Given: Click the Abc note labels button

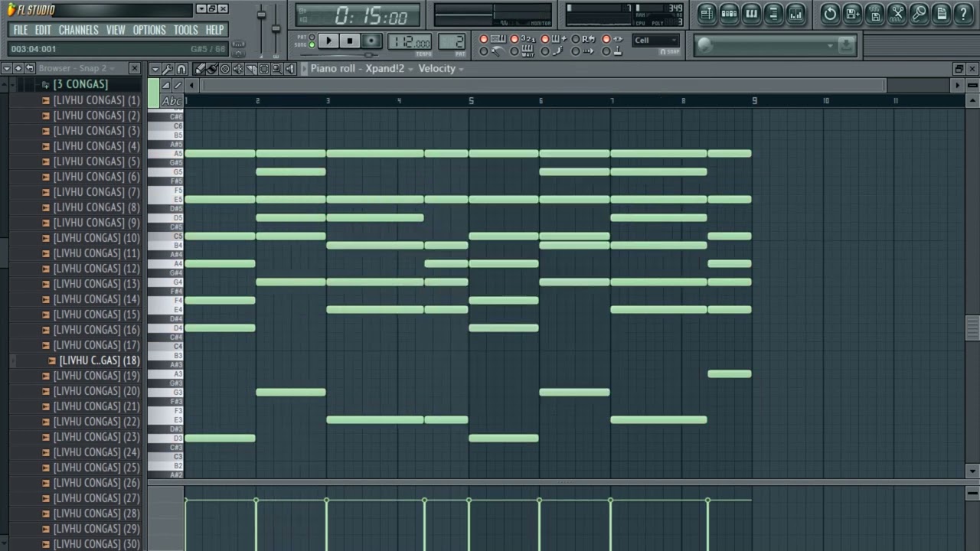Looking at the screenshot, I should 172,100.
